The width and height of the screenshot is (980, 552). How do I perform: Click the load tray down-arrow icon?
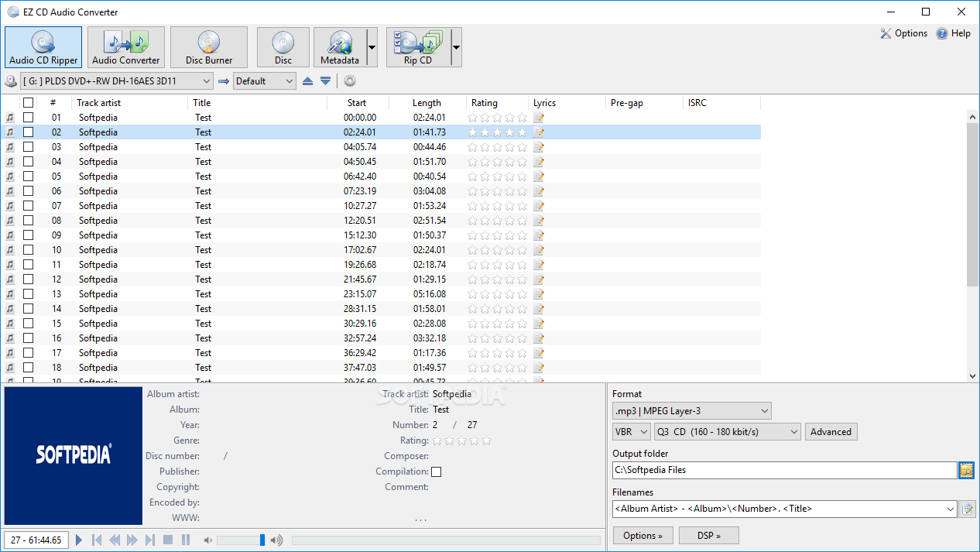(x=326, y=81)
